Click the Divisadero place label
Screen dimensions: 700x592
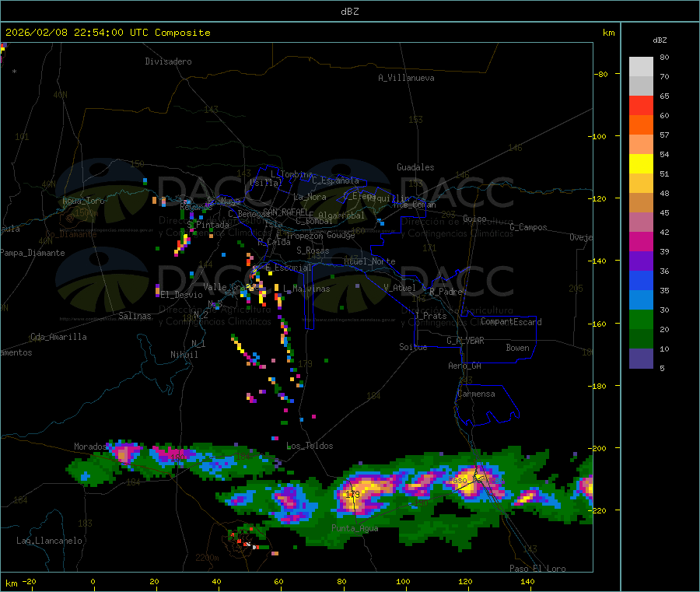pyautogui.click(x=168, y=61)
